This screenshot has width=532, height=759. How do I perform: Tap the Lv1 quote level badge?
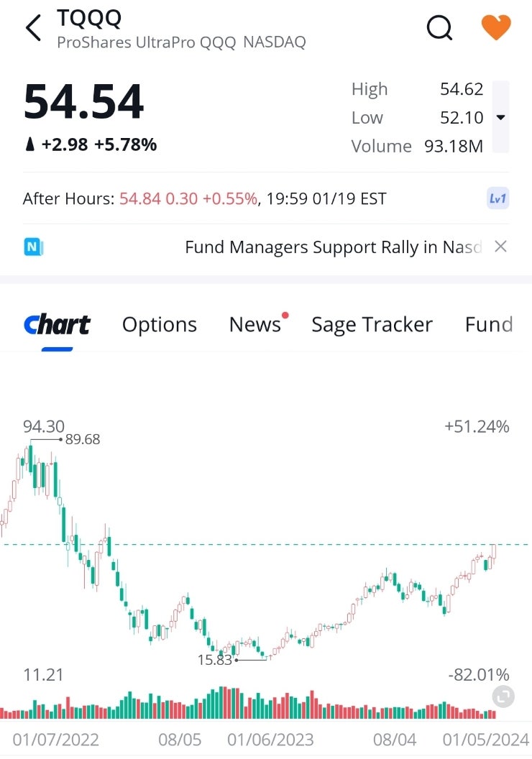click(x=497, y=198)
